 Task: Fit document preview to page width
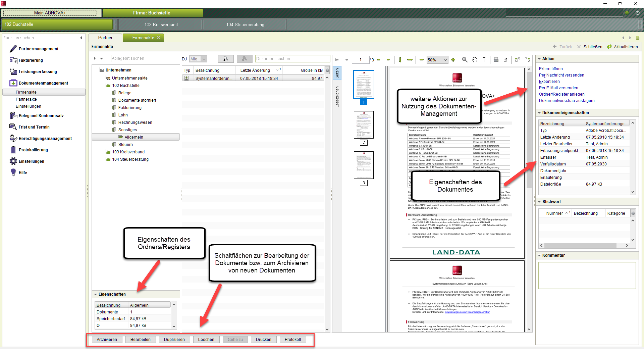410,60
